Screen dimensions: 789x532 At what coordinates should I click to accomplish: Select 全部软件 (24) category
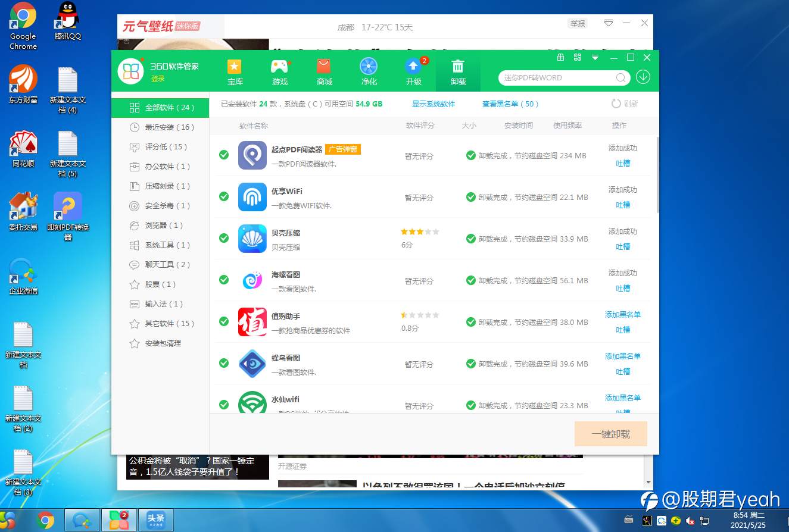160,108
